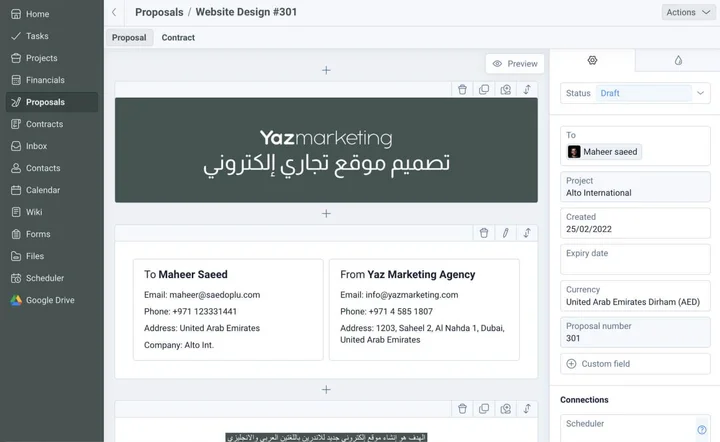This screenshot has width=720, height=442.
Task: Change image of the header block
Action: click(x=506, y=90)
